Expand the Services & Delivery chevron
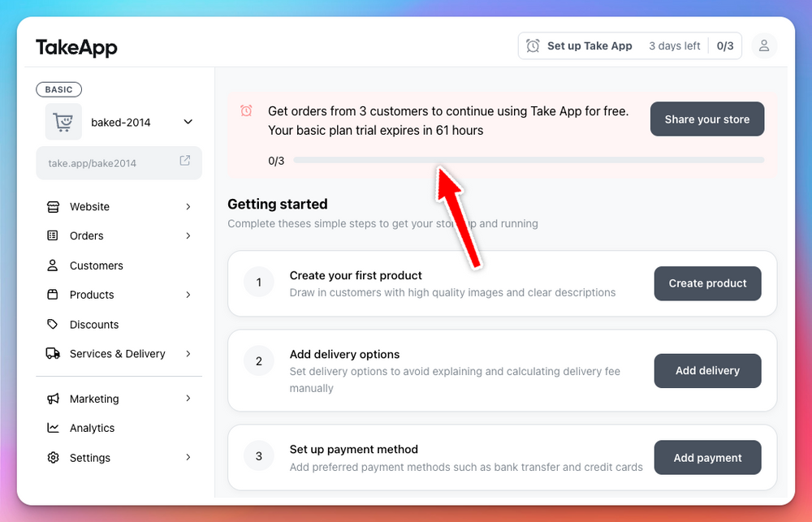The width and height of the screenshot is (812, 522). click(188, 354)
